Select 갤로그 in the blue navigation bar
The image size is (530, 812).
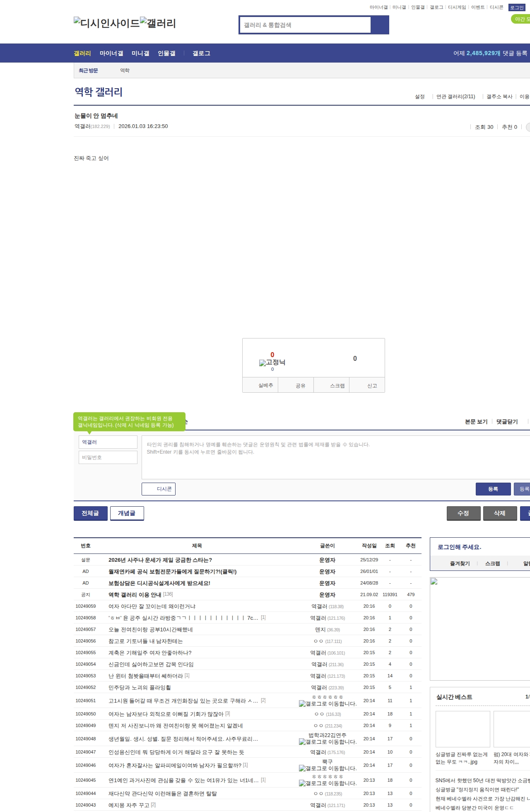click(201, 53)
